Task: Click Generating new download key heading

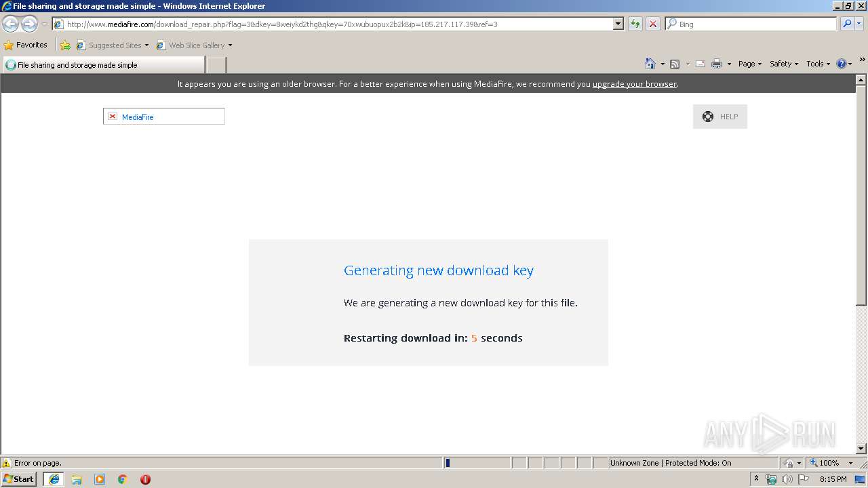Action: [x=438, y=270]
